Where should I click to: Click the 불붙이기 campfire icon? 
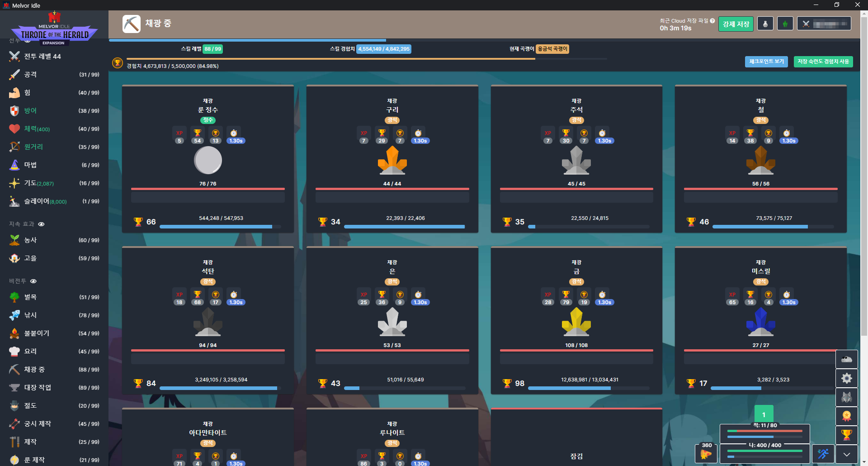click(14, 333)
